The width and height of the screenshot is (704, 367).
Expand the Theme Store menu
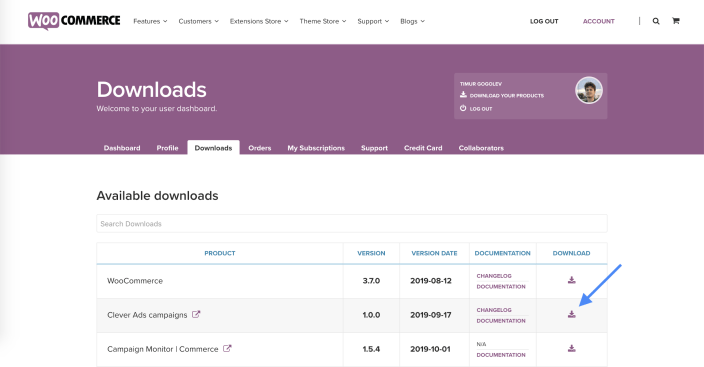323,21
